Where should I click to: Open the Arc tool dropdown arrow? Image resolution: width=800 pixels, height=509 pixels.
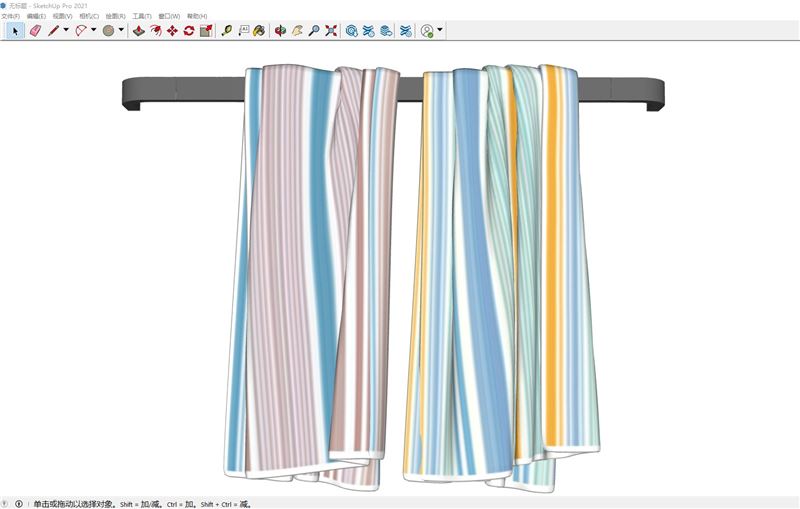(93, 30)
